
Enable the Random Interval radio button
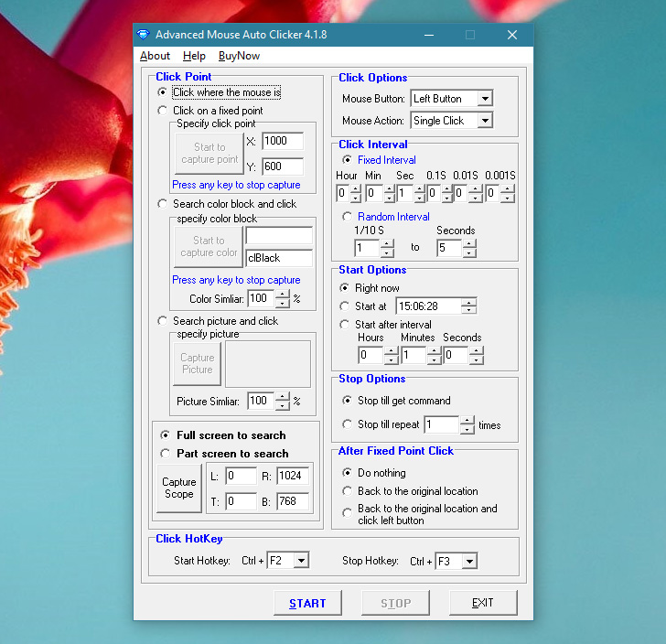[x=347, y=217]
